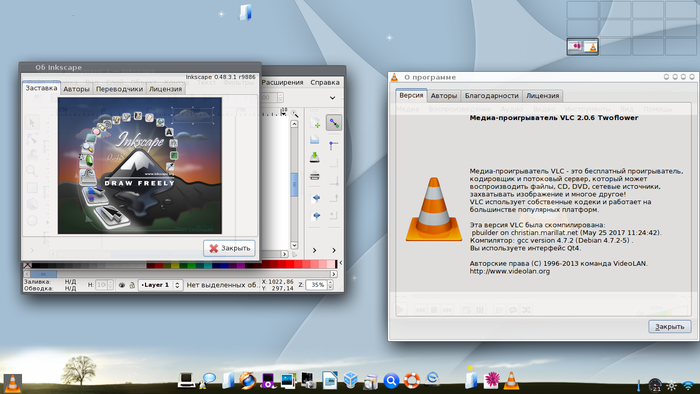This screenshot has width=700, height=394.
Task: Click the Wi-Fi icon in system tray
Action: coord(689,385)
